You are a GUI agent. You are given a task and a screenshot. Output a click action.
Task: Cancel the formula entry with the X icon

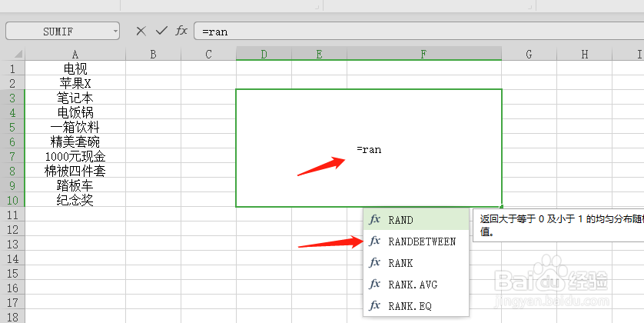coord(141,31)
